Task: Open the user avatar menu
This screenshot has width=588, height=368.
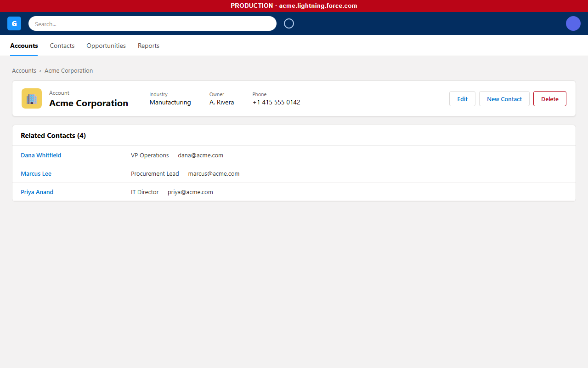Action: 573,23
